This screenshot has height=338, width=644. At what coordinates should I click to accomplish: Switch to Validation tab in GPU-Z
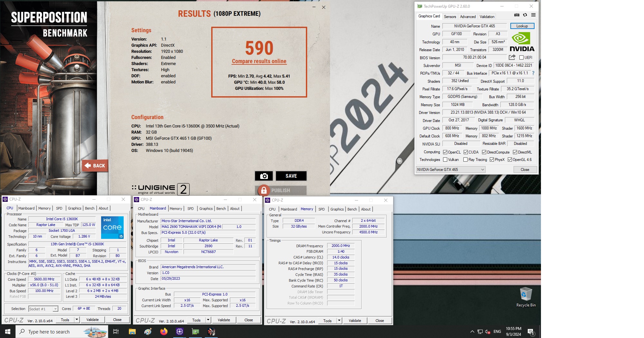(x=487, y=17)
